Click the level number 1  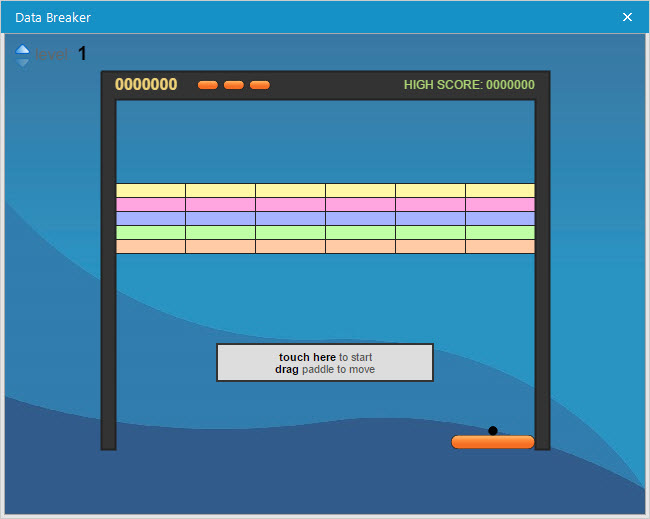82,54
